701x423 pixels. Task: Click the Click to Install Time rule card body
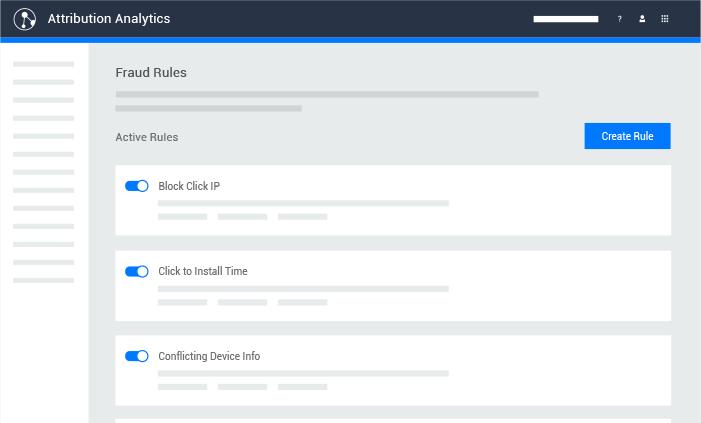tap(393, 286)
